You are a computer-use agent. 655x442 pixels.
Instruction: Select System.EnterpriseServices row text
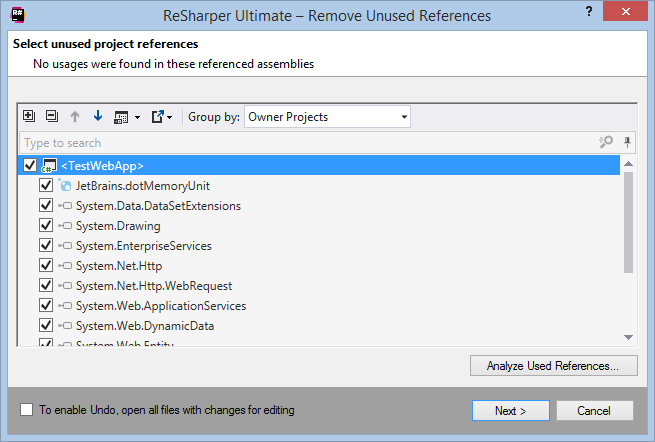coord(144,246)
